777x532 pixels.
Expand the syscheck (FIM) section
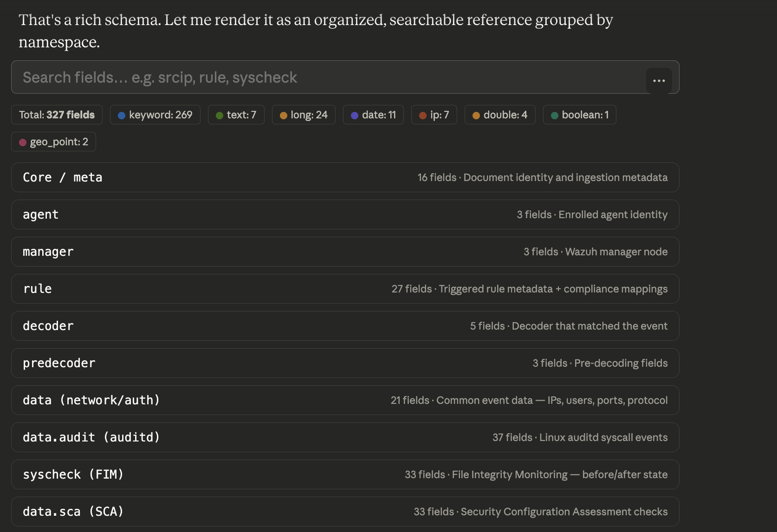[x=345, y=474]
